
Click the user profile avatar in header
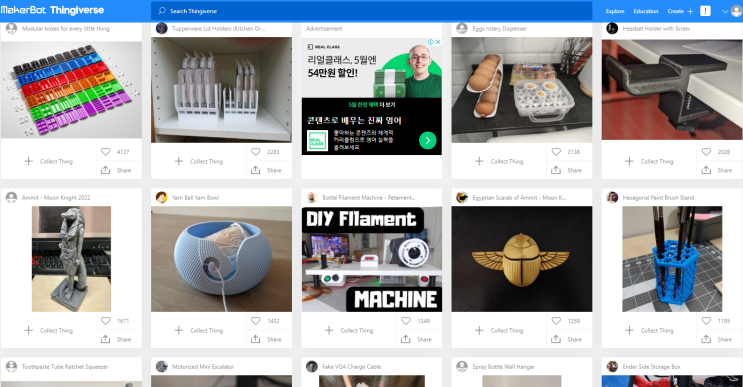tap(736, 11)
